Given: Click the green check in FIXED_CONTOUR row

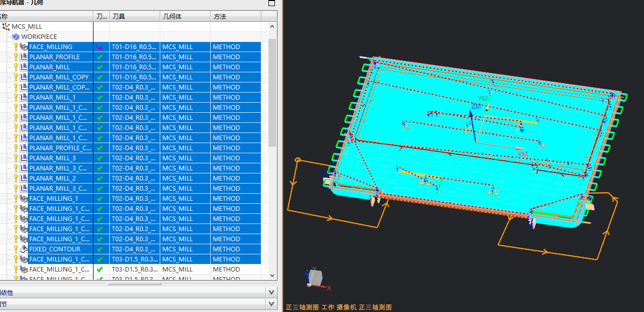Looking at the screenshot, I should tap(100, 249).
